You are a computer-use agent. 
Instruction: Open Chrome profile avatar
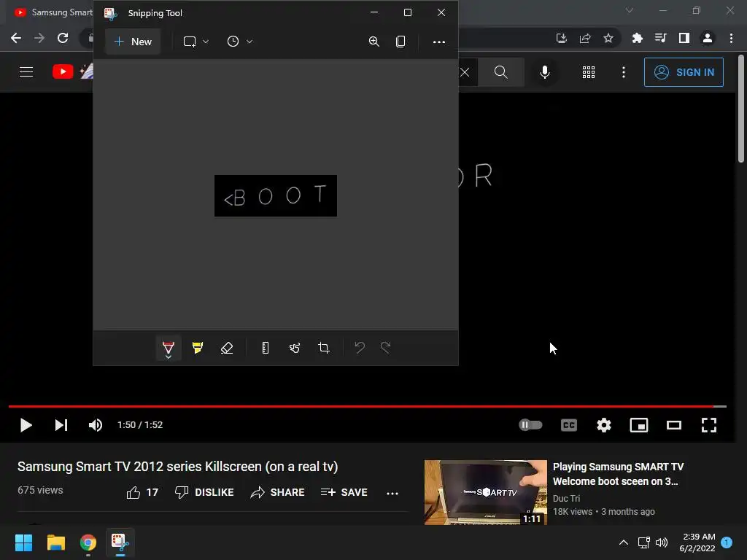[708, 38]
